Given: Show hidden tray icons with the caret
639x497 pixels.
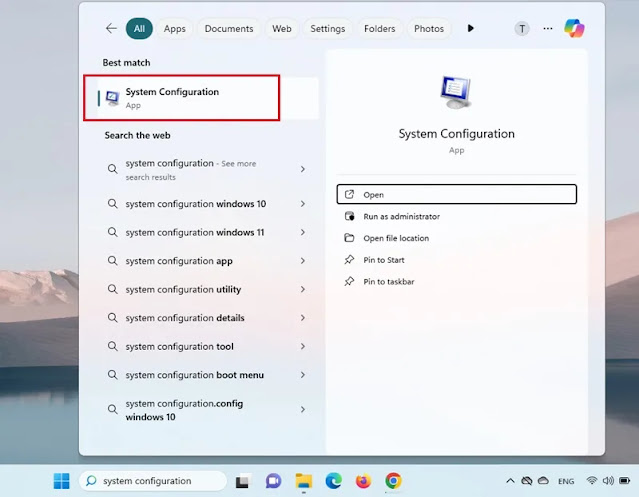Looking at the screenshot, I should point(510,481).
